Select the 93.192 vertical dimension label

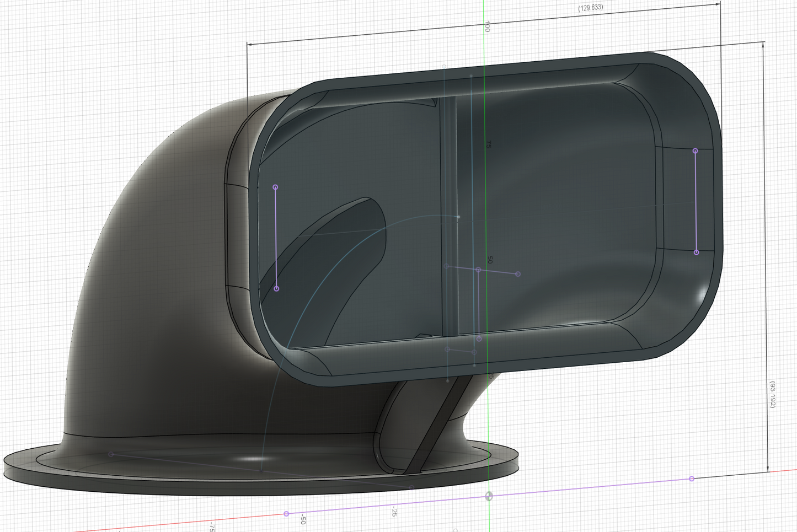(x=773, y=394)
